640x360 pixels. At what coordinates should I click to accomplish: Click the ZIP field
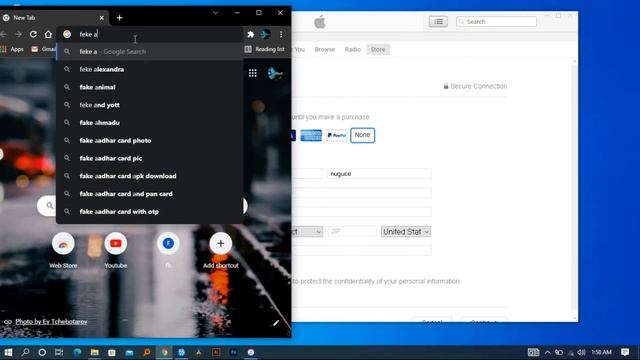tap(352, 231)
